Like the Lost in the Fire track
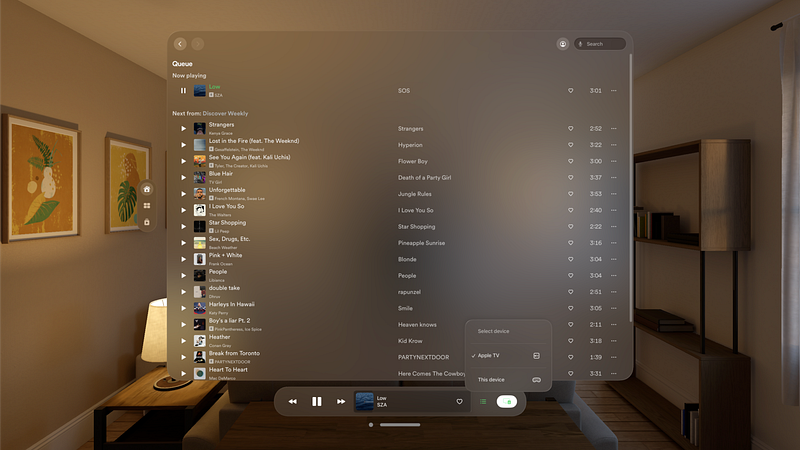This screenshot has width=800, height=450. (570, 145)
